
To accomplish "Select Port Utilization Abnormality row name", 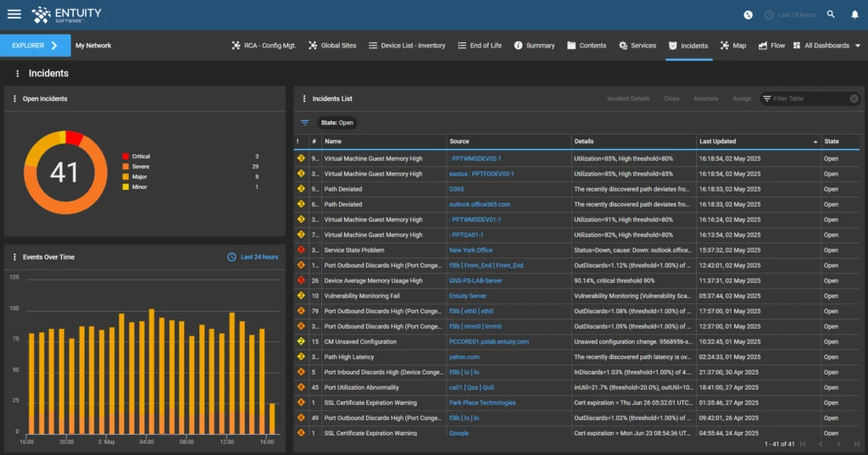I will click(361, 387).
